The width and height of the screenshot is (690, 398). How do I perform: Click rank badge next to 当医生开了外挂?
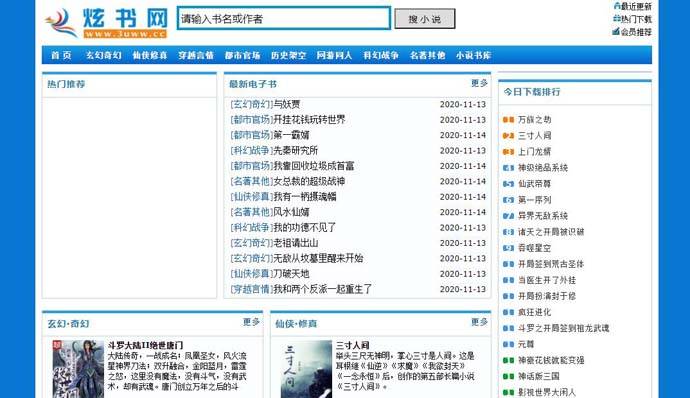[508, 280]
